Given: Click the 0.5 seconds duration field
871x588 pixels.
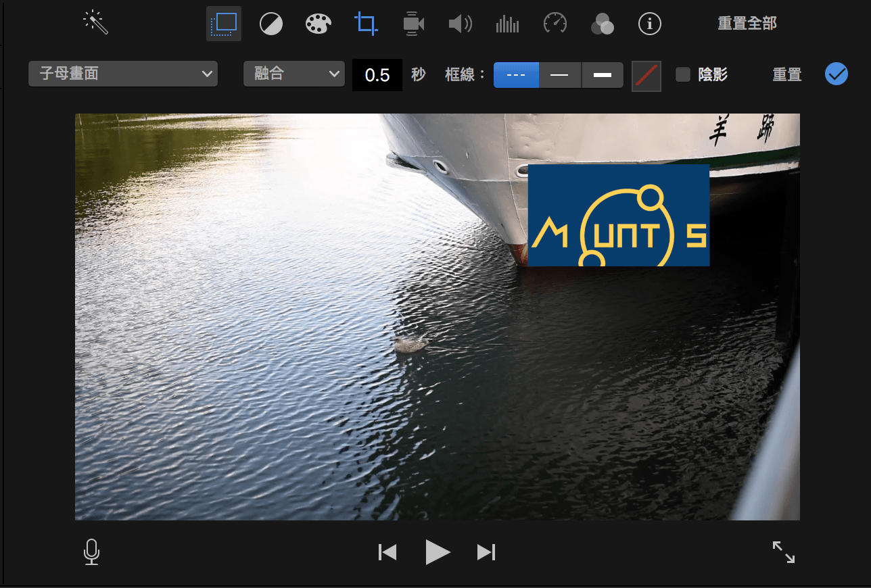Looking at the screenshot, I should pyautogui.click(x=377, y=74).
